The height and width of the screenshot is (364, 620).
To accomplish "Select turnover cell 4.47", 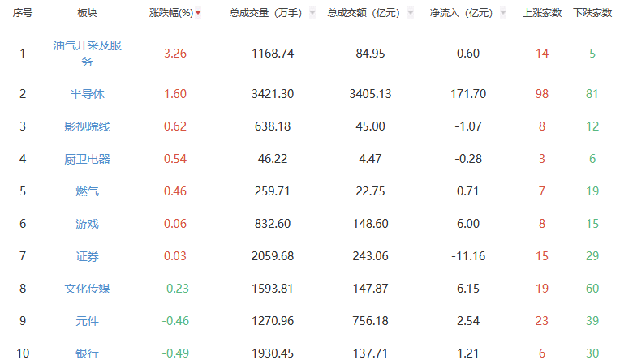I will click(371, 159).
